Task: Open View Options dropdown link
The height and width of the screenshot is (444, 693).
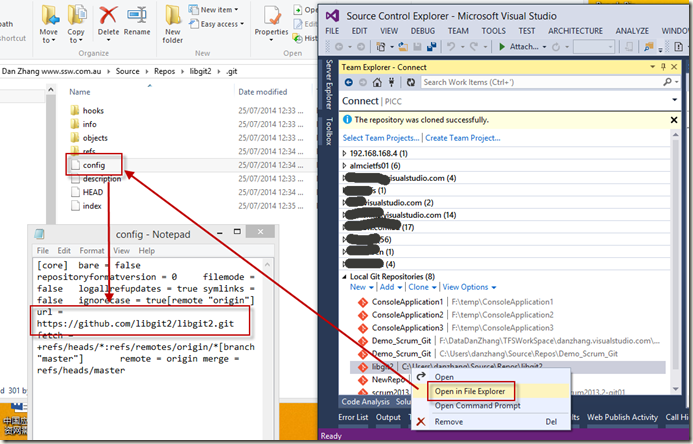Action: click(x=469, y=287)
